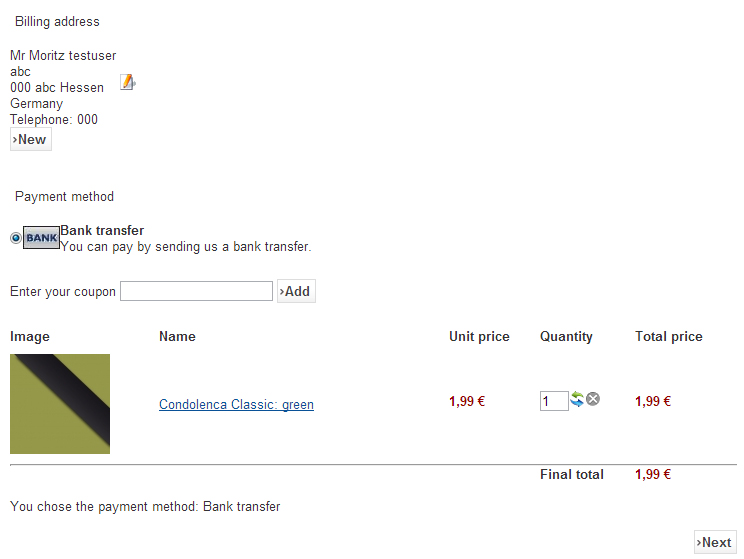
Task: Click the Billing address heading
Action: click(57, 21)
